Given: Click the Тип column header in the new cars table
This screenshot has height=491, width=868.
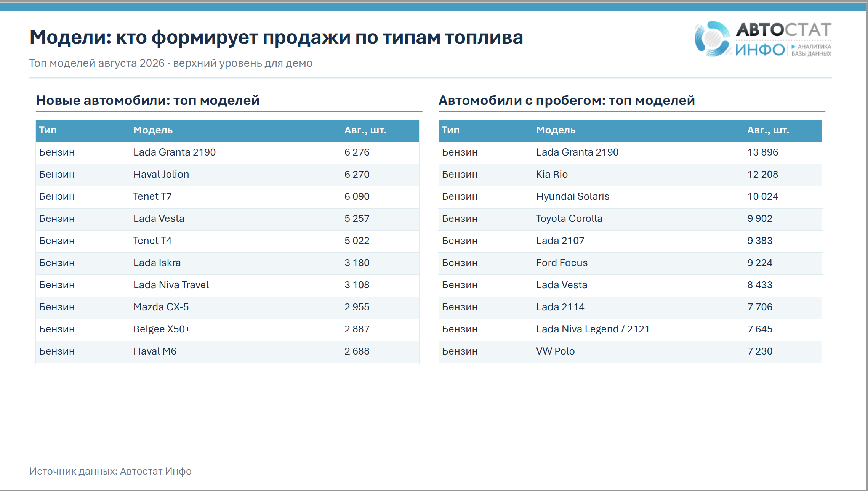Looking at the screenshot, I should [83, 131].
